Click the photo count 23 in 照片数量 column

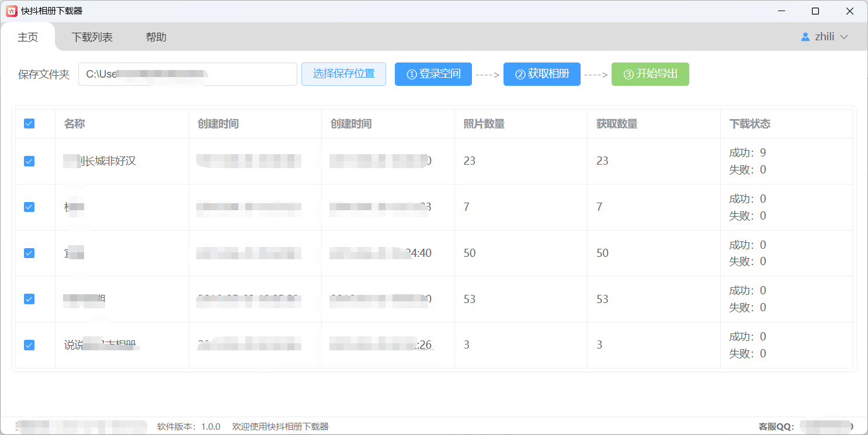coord(470,161)
